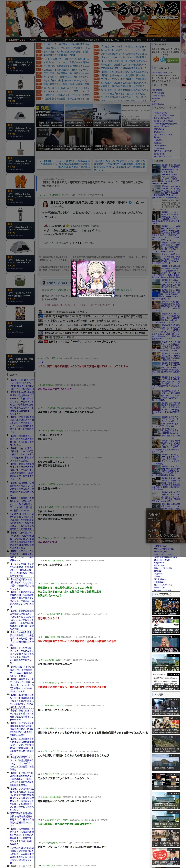Viewport: 186px width, 868px height.
Task: Click the tweet author's profile avatar
Action: point(45,204)
